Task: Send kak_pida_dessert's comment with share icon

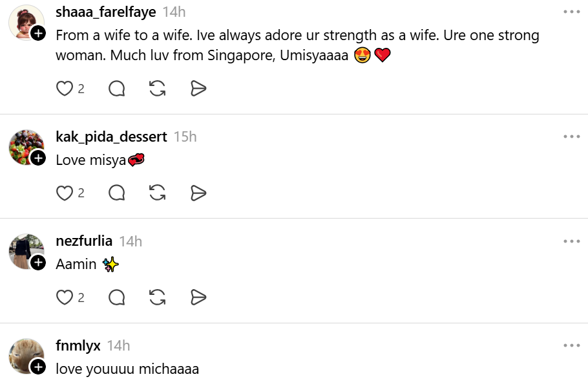Action: [198, 193]
